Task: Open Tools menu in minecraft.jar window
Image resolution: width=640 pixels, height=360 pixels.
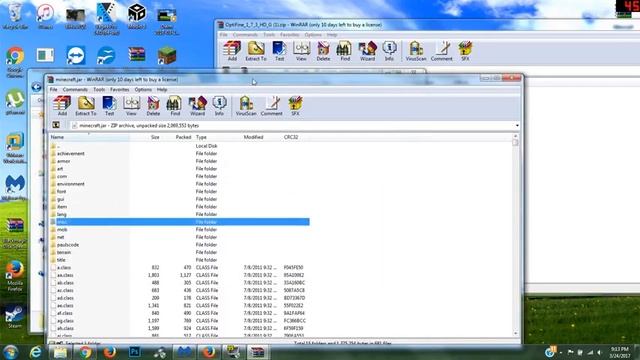Action: point(99,89)
